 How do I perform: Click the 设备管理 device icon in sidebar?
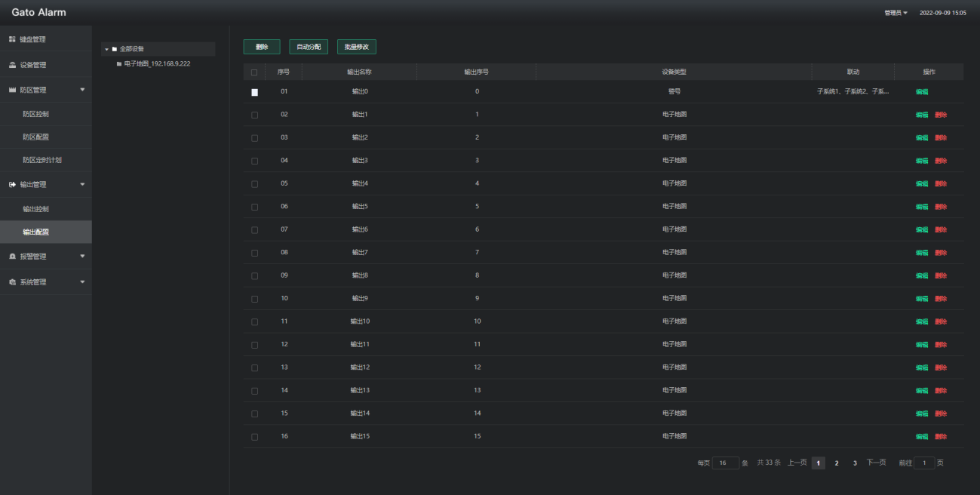(12, 65)
